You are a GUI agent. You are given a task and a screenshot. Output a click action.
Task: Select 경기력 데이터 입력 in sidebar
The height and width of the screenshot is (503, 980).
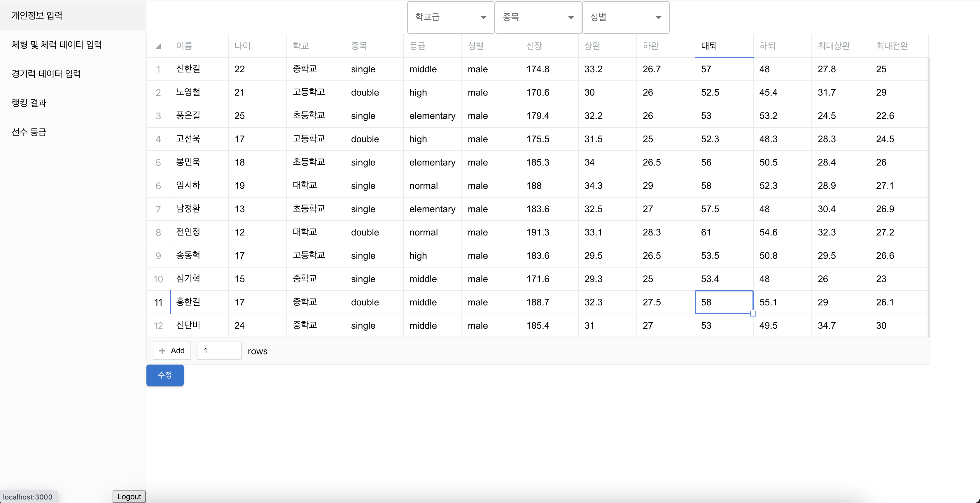coord(46,74)
